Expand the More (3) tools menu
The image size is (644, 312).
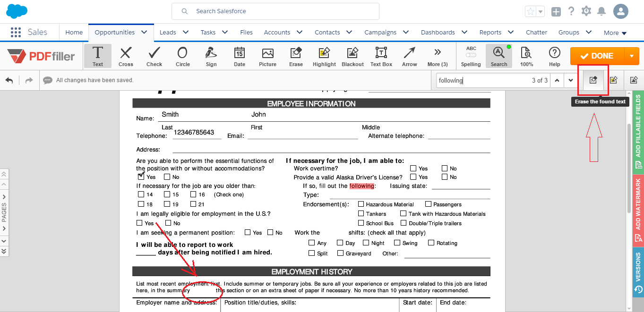(438, 56)
